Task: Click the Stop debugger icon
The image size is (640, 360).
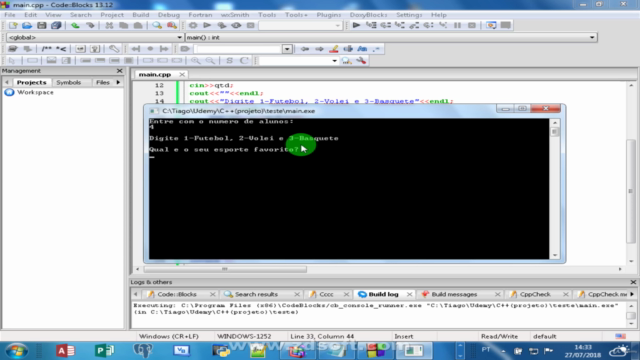Action: (472, 25)
